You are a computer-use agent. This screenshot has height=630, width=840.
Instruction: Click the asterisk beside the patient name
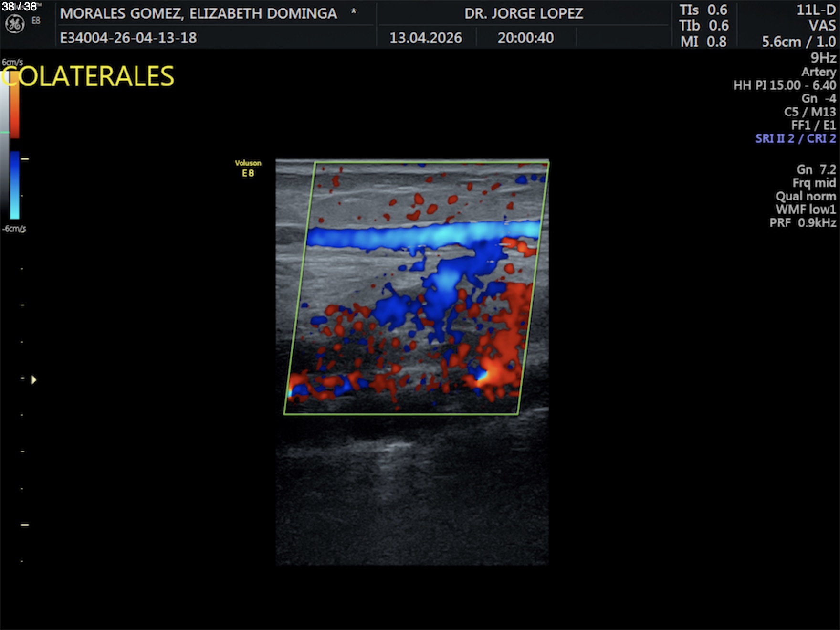tap(354, 12)
